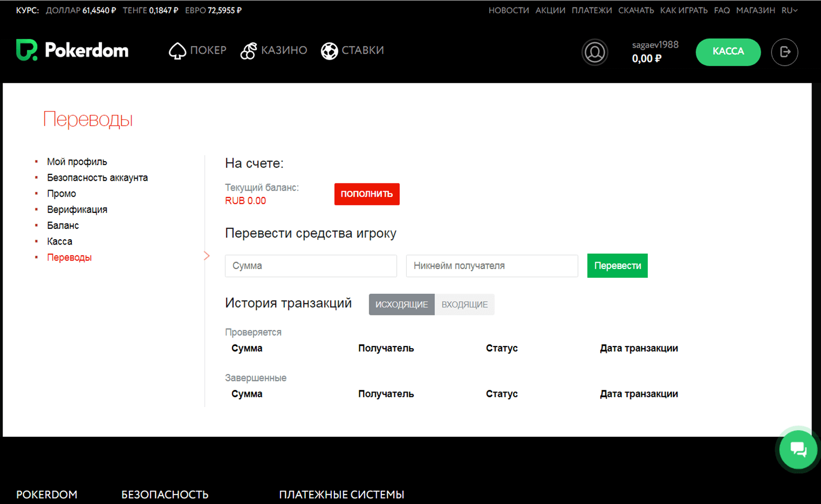The height and width of the screenshot is (504, 821).
Task: Focus the Сумма input field
Action: (x=311, y=266)
